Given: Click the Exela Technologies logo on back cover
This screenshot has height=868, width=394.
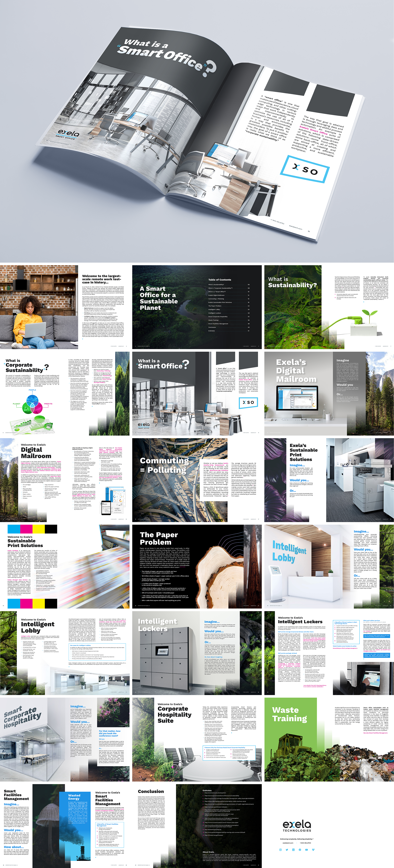Looking at the screenshot, I should (297, 826).
